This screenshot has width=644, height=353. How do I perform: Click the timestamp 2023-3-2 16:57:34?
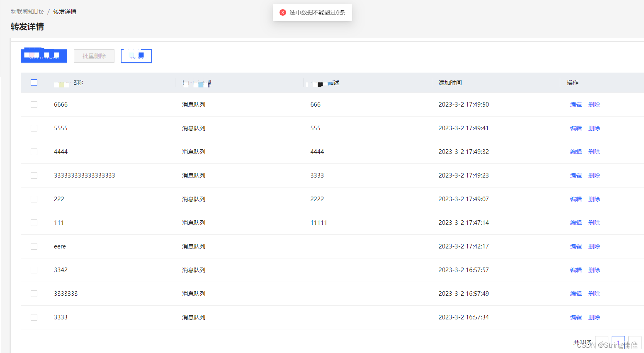tap(464, 317)
